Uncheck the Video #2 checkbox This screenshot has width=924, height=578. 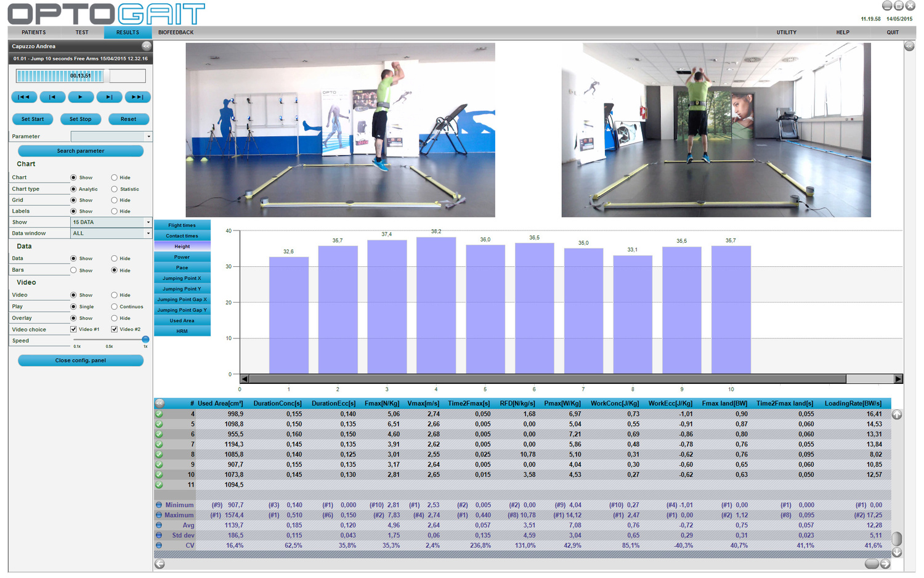coord(115,330)
